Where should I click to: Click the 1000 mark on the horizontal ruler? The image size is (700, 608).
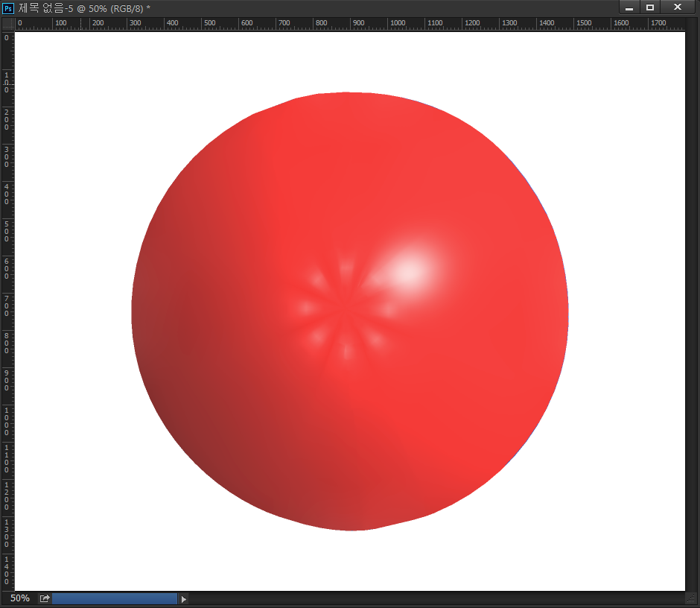tap(396, 24)
